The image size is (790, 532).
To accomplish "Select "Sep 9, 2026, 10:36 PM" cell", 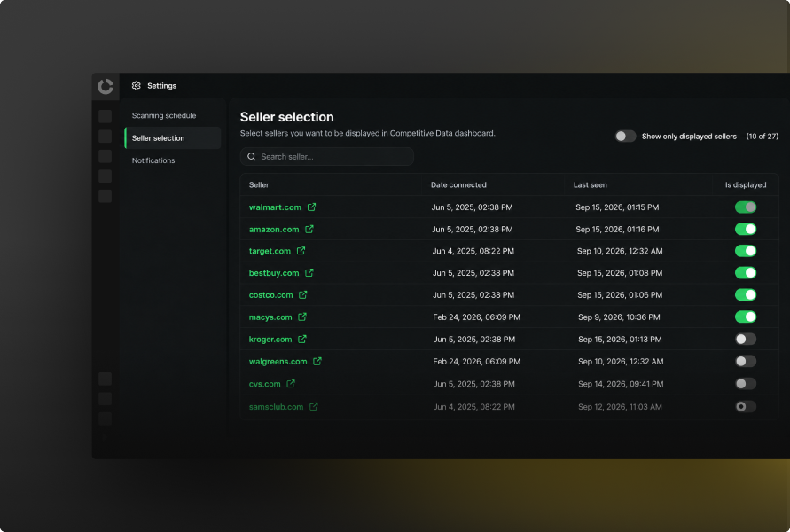I will 619,317.
